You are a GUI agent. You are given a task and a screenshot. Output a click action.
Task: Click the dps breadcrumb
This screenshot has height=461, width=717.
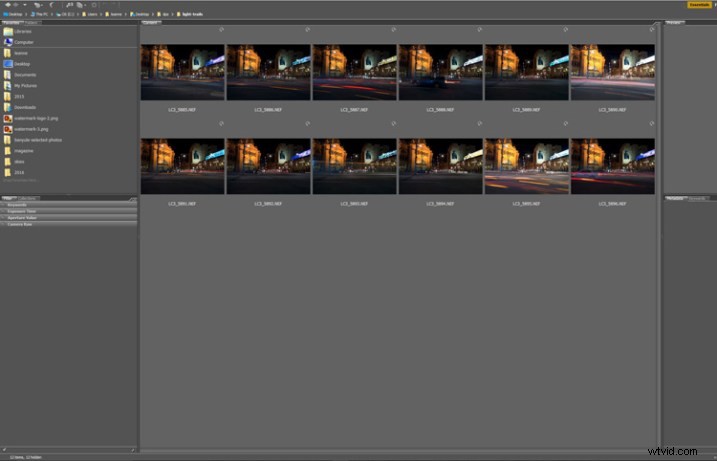tap(163, 14)
